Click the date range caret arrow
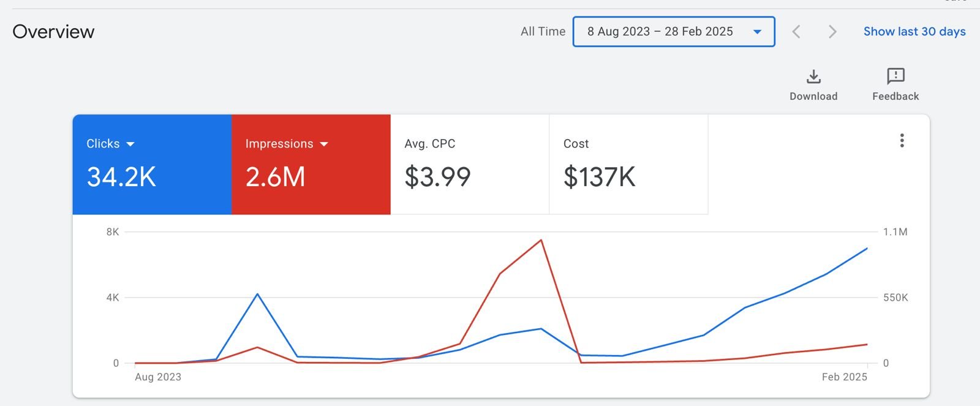This screenshot has width=980, height=406. click(757, 32)
